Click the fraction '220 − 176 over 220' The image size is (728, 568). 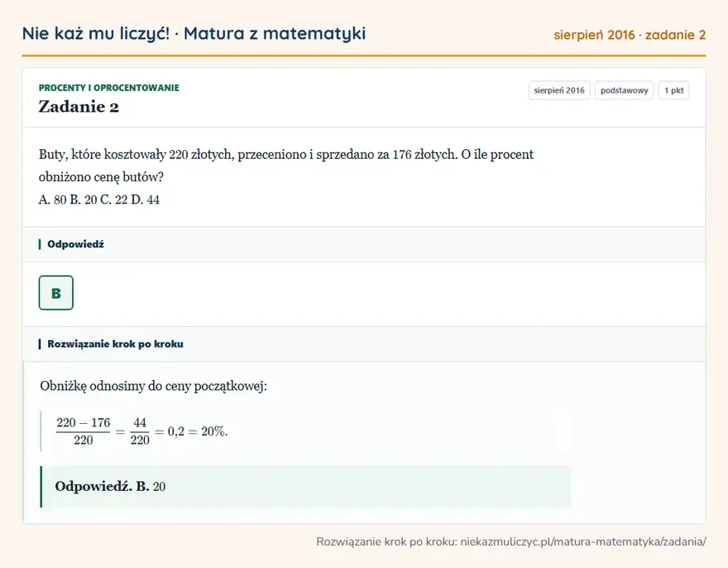pyautogui.click(x=83, y=431)
